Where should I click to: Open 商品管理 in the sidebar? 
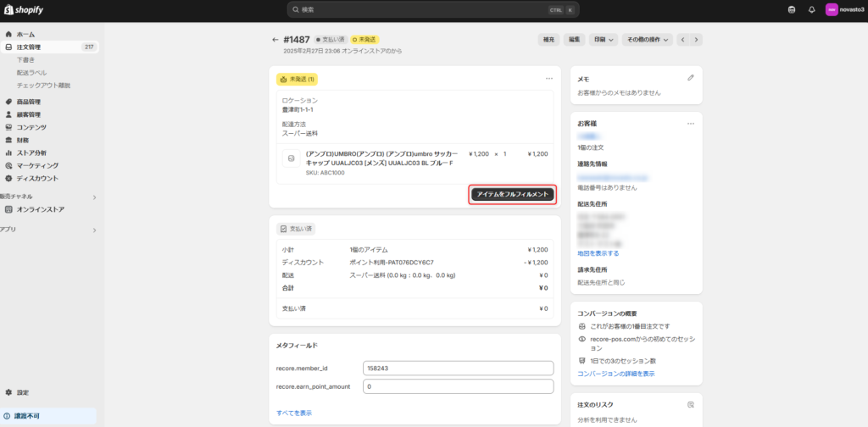28,102
